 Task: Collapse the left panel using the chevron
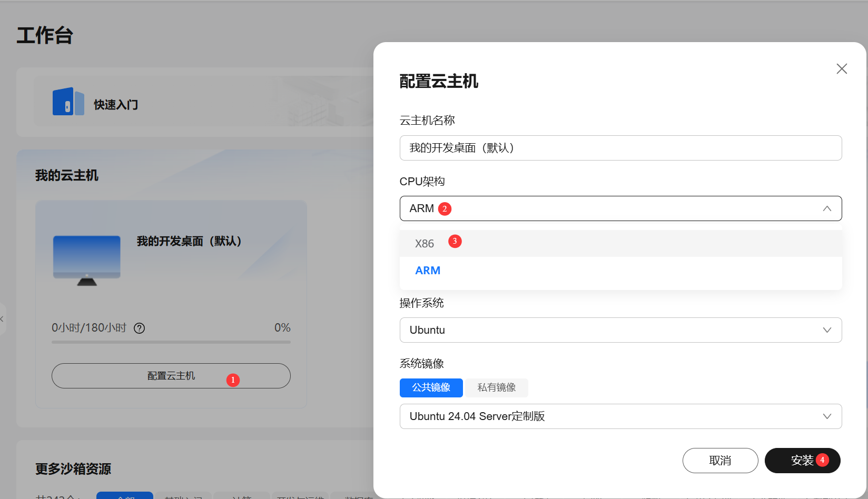(x=3, y=319)
